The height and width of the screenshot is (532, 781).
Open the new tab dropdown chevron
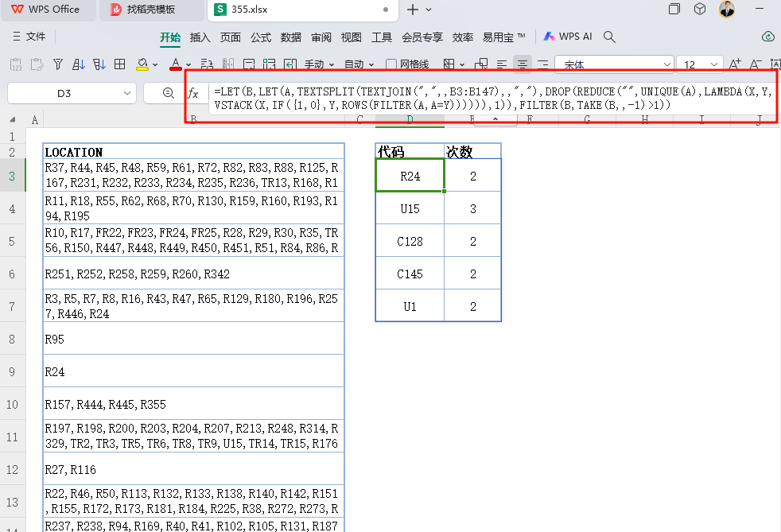click(x=429, y=10)
